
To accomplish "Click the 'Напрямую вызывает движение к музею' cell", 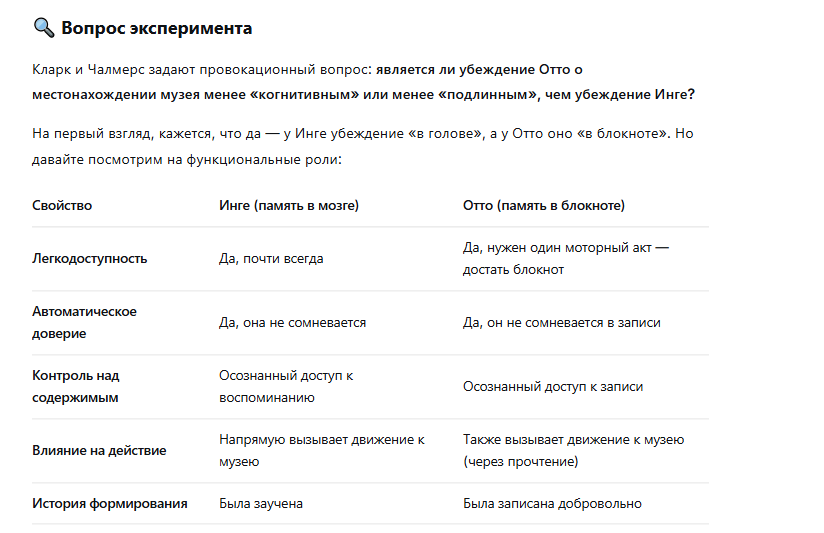I will click(322, 450).
